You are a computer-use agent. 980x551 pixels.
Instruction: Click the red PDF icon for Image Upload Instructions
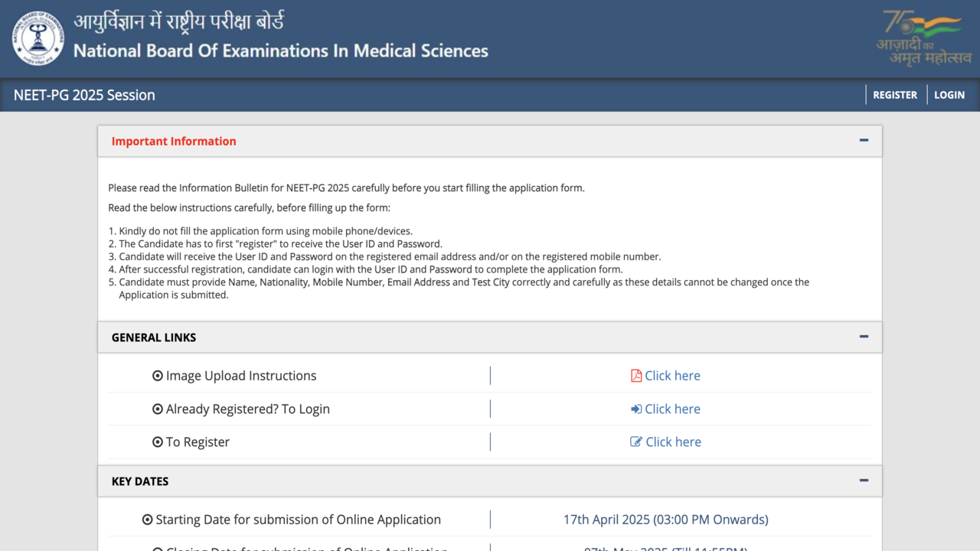[x=635, y=376]
